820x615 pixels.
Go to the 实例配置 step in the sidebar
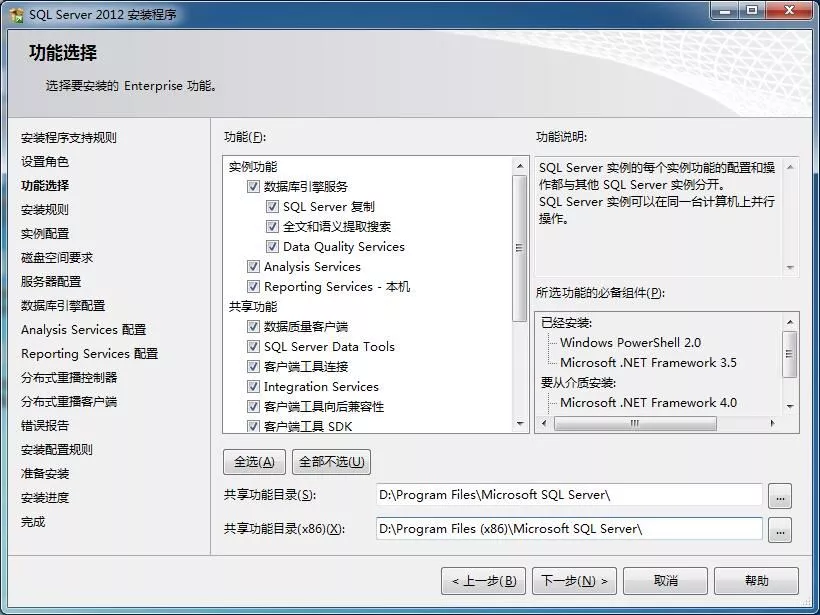(45, 233)
